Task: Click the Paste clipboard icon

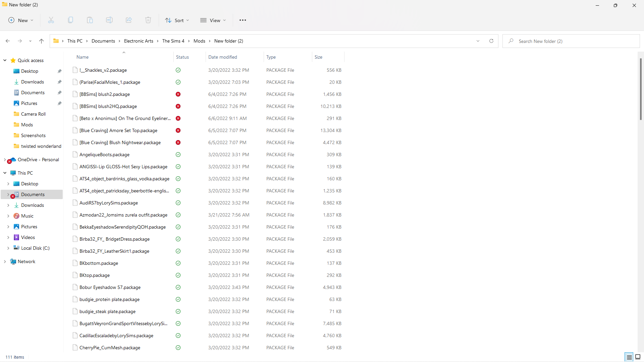Action: [90, 20]
